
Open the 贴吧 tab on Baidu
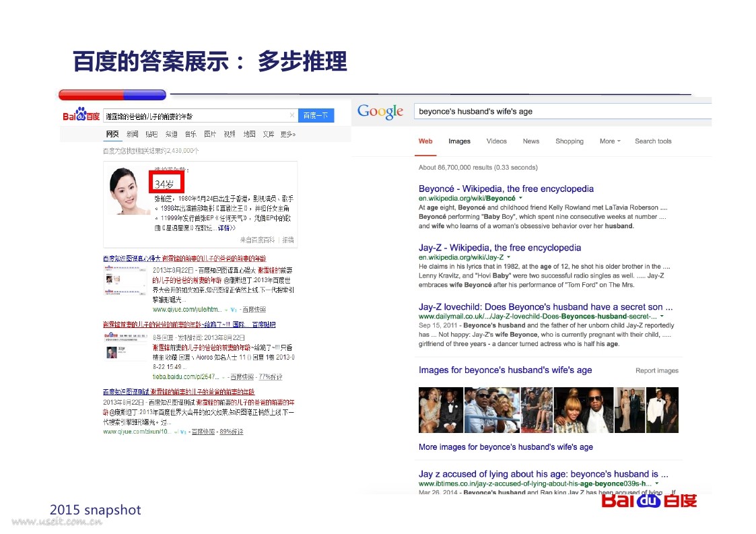click(151, 134)
